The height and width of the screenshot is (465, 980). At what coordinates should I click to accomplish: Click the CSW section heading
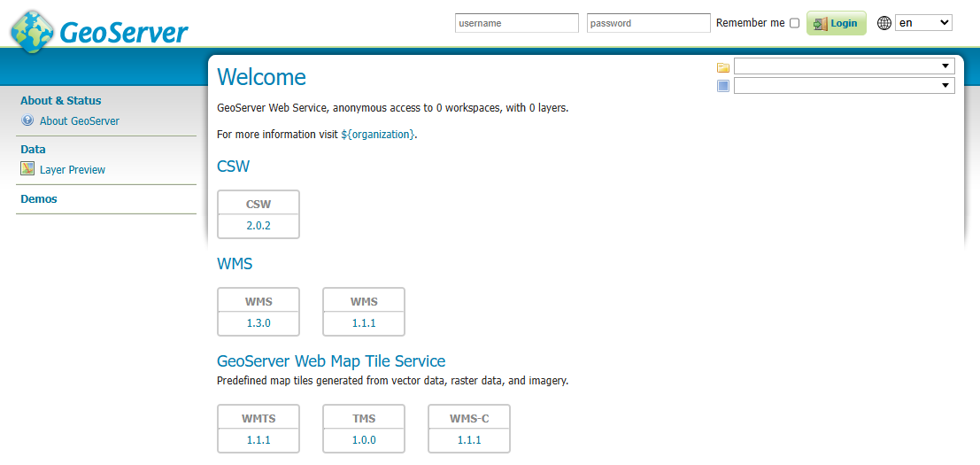pos(233,167)
